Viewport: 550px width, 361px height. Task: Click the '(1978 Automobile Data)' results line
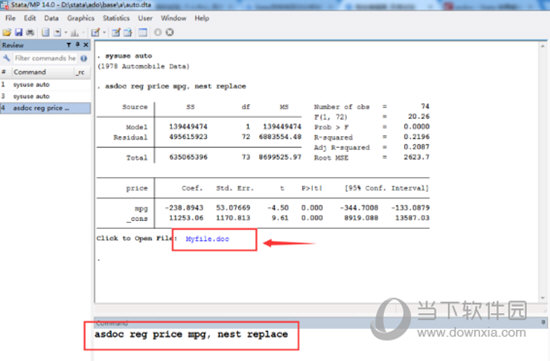[x=143, y=66]
